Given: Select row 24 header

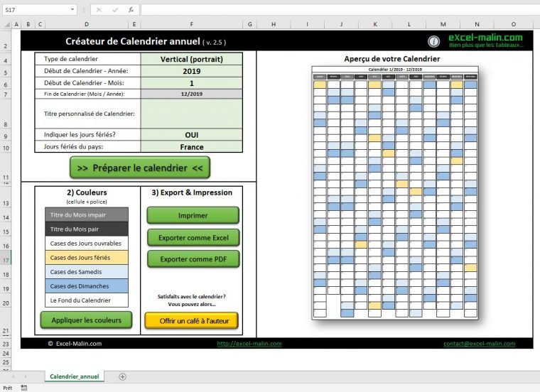Looking at the screenshot, I should [6, 354].
